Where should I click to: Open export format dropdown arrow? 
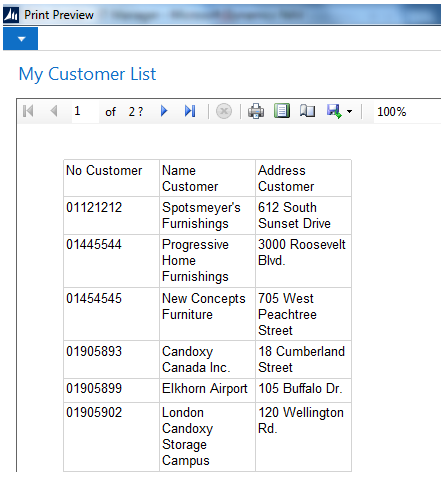(x=349, y=112)
